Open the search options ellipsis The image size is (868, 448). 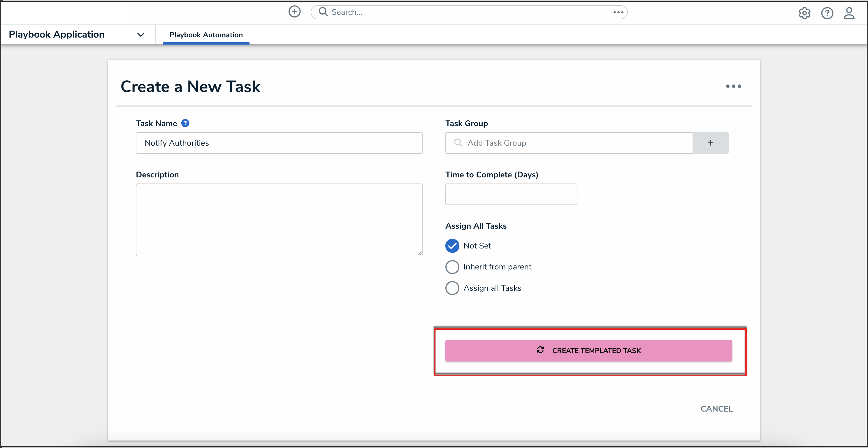pos(618,13)
